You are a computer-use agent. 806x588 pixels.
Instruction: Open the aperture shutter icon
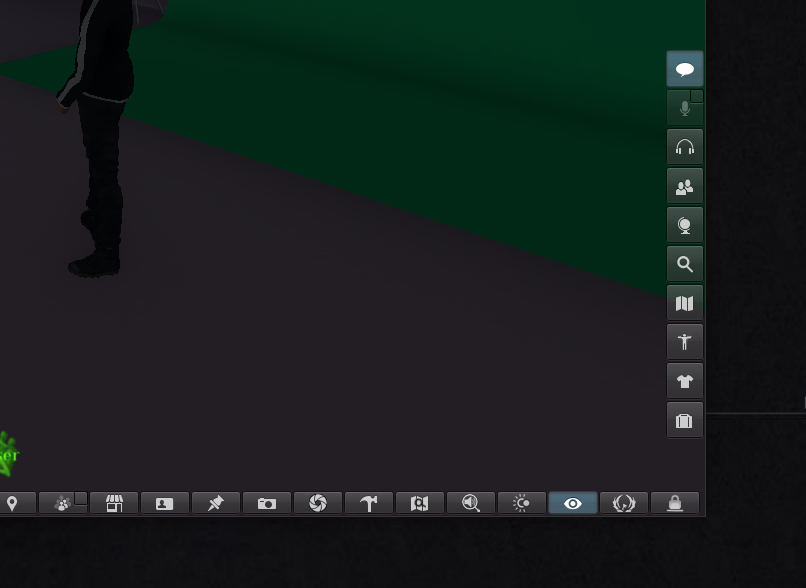(x=318, y=503)
